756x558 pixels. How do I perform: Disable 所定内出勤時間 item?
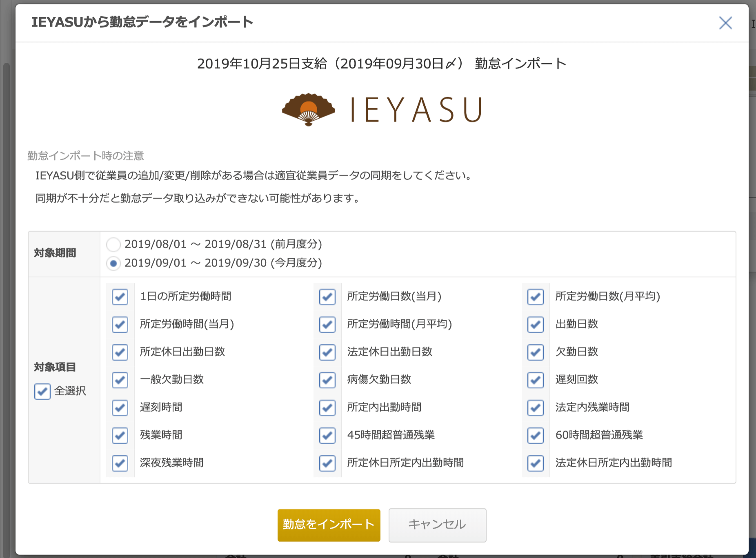pos(327,407)
